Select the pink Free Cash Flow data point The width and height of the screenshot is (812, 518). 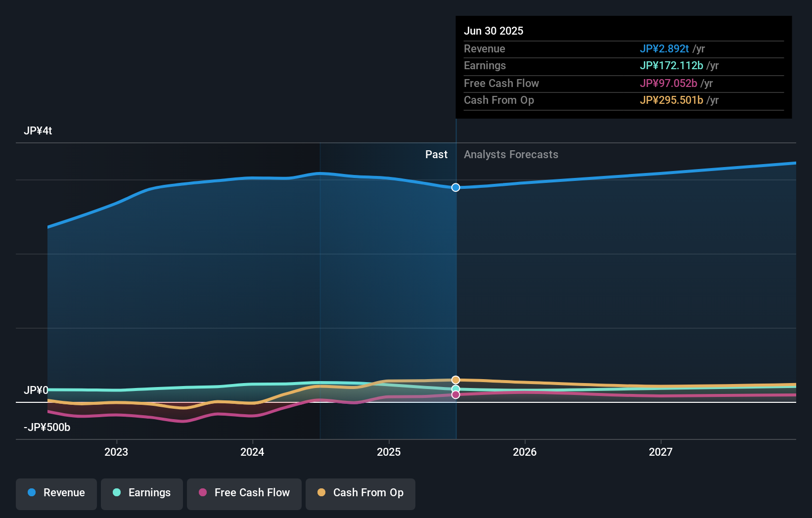[455, 394]
